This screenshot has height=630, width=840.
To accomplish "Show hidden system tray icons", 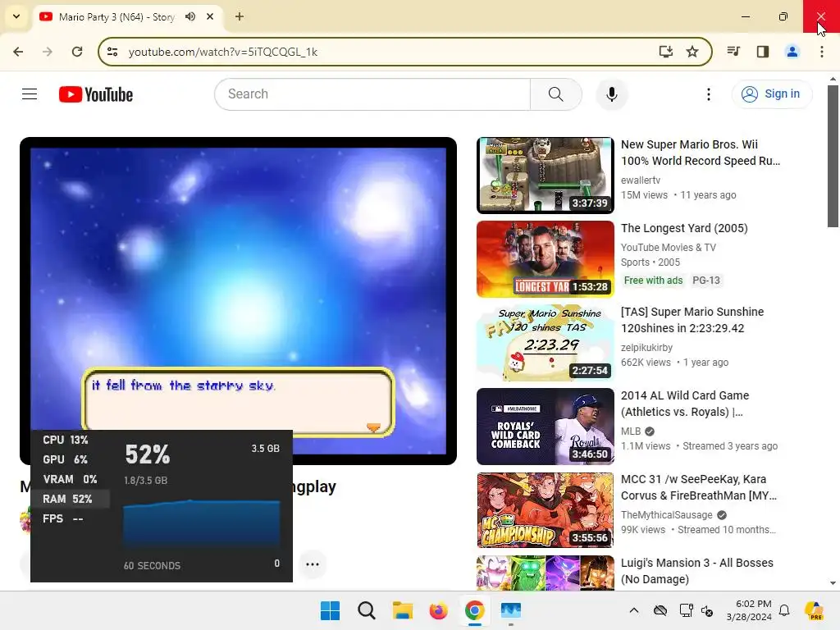I will click(634, 610).
